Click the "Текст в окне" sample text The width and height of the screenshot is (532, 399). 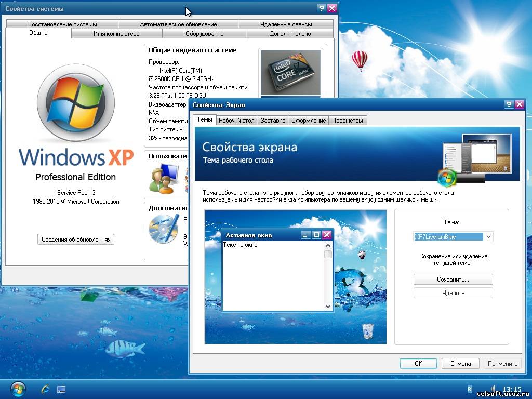tap(240, 245)
